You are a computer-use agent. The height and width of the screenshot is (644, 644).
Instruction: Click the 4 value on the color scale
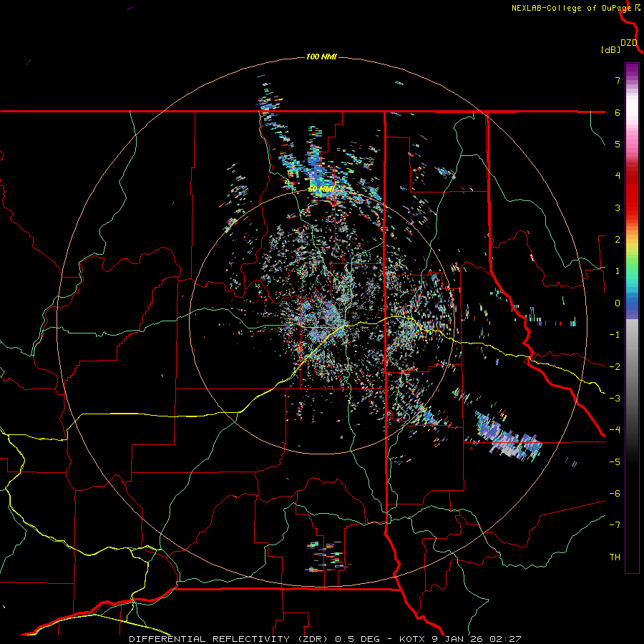click(x=618, y=176)
